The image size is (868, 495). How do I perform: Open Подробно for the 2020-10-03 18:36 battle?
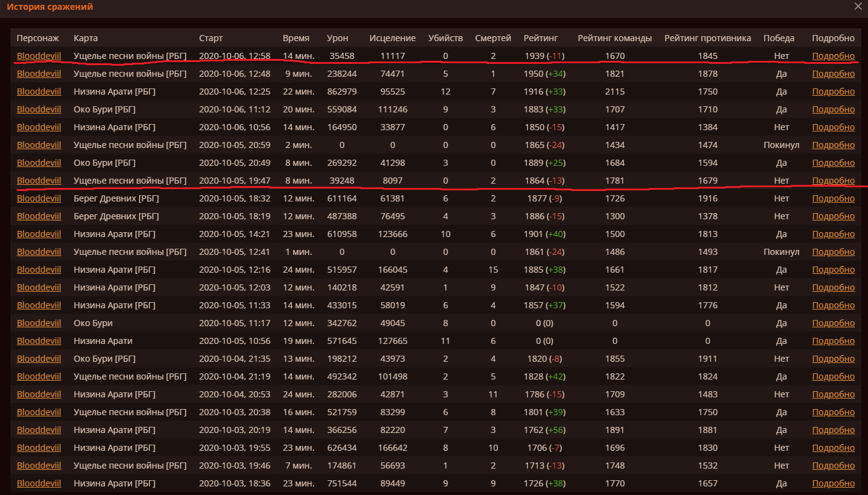[833, 483]
